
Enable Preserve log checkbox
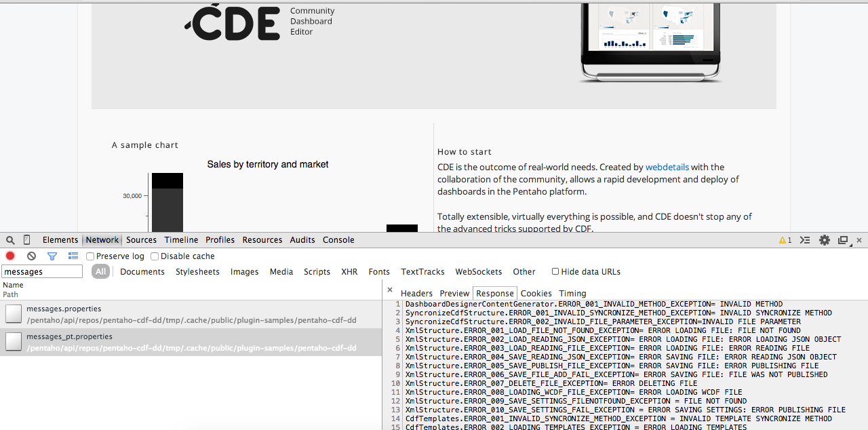[90, 256]
